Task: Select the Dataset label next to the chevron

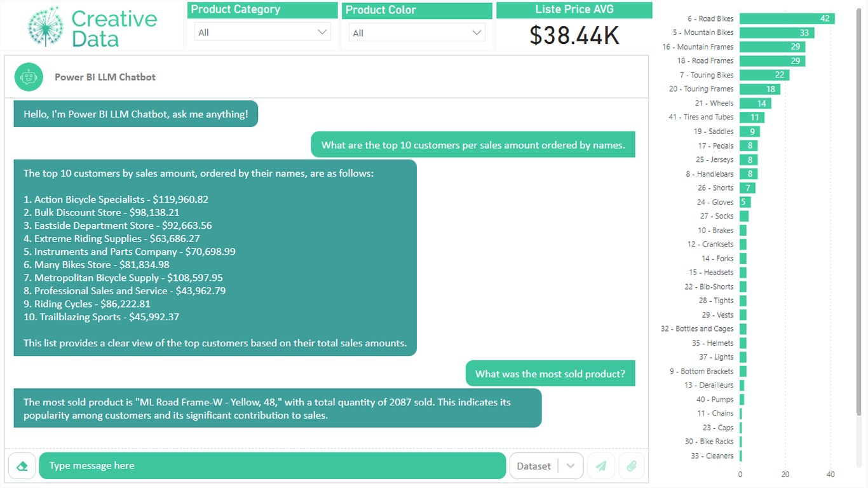Action: [x=534, y=466]
